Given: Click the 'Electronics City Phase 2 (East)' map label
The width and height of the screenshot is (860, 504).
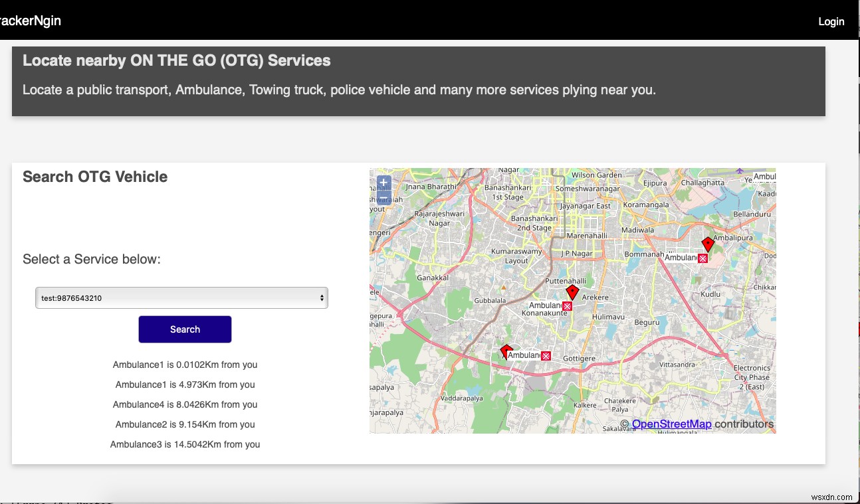Looking at the screenshot, I should point(752,377).
